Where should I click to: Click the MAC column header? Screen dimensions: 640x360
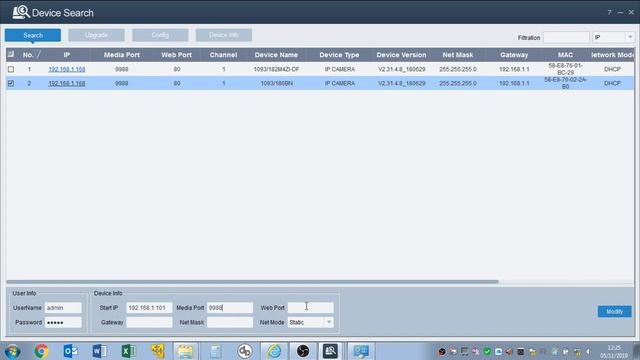tap(565, 55)
